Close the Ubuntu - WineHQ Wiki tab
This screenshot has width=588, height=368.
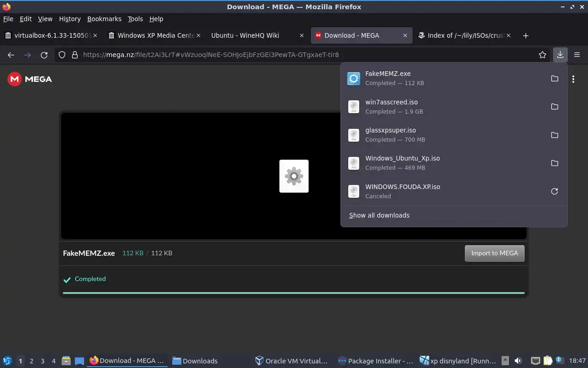pos(301,35)
